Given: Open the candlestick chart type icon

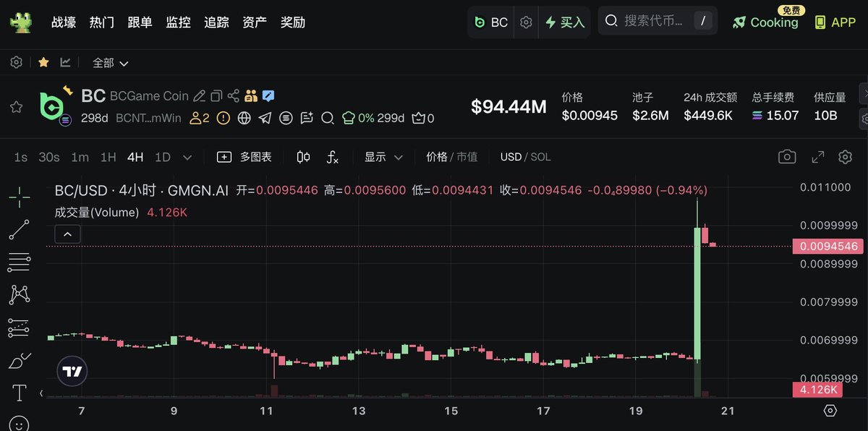Looking at the screenshot, I should point(304,157).
